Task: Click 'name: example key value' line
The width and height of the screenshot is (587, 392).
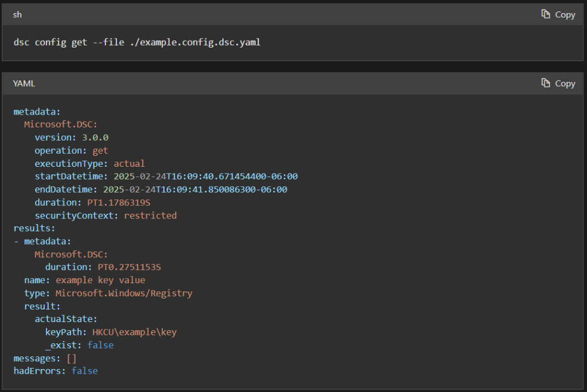Action: point(85,280)
